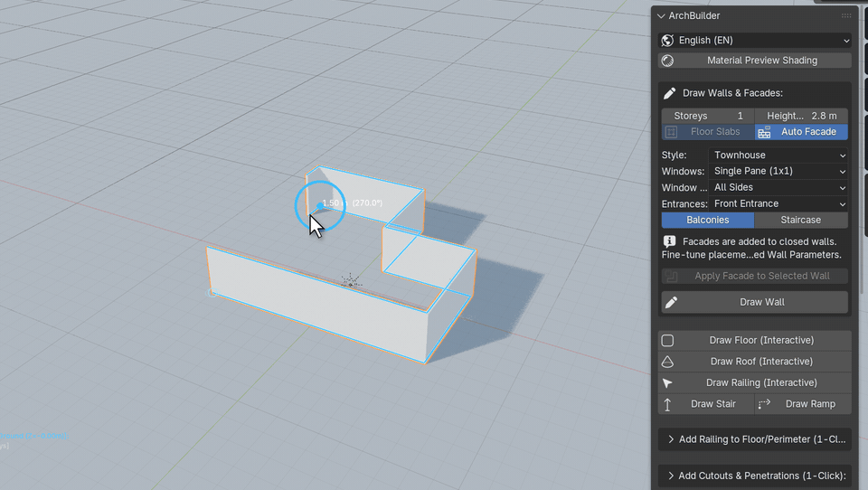Click Material Preview Shading button

[x=754, y=61]
